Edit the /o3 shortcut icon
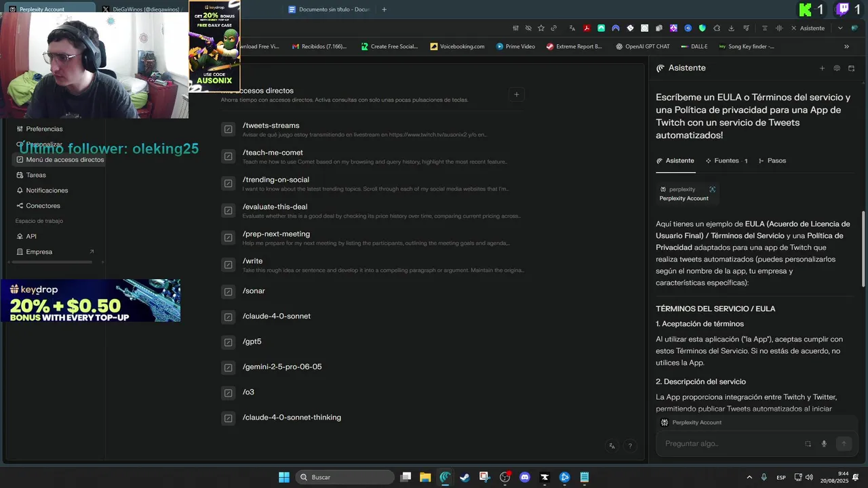This screenshot has width=868, height=488. [x=228, y=392]
